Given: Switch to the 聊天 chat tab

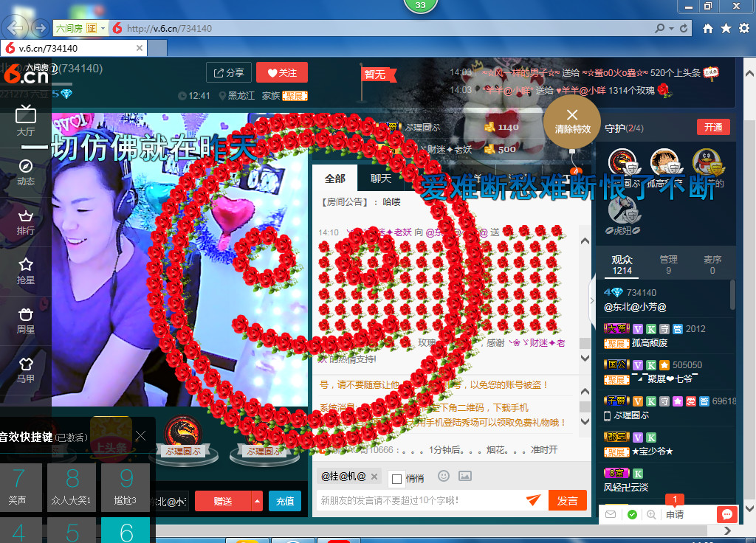Looking at the screenshot, I should [x=380, y=179].
